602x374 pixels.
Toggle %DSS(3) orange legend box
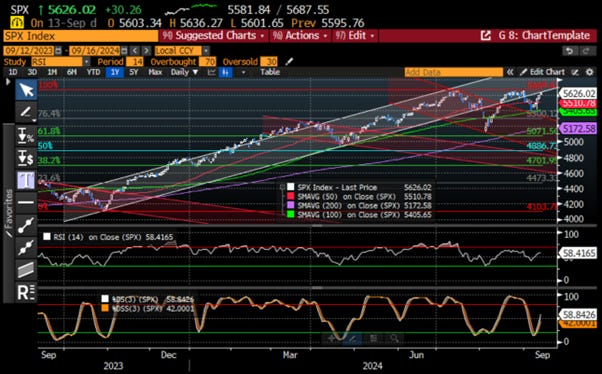tap(105, 308)
